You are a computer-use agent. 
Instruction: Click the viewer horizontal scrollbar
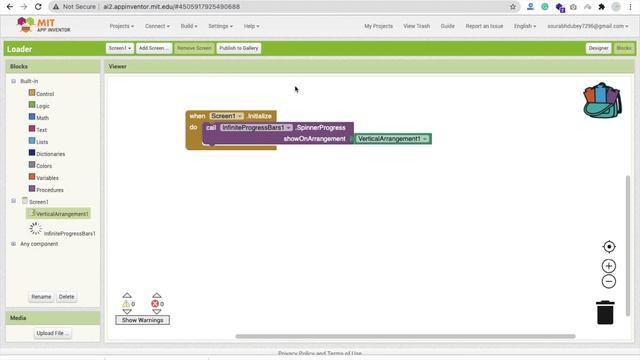pyautogui.click(x=405, y=336)
